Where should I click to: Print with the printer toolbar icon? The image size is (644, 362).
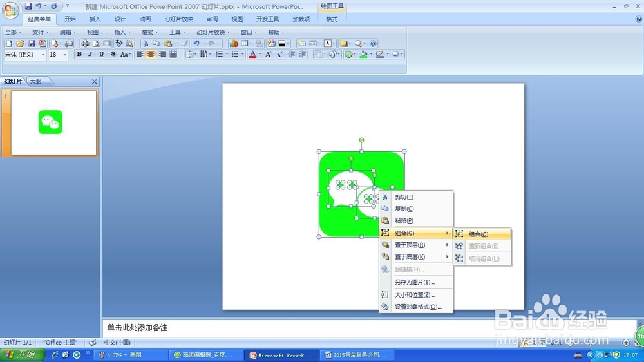click(85, 43)
